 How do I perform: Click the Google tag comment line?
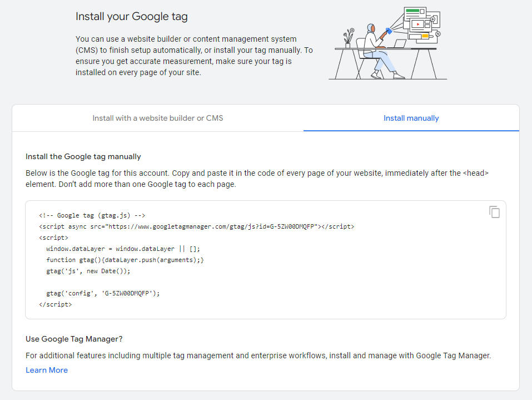tap(92, 215)
